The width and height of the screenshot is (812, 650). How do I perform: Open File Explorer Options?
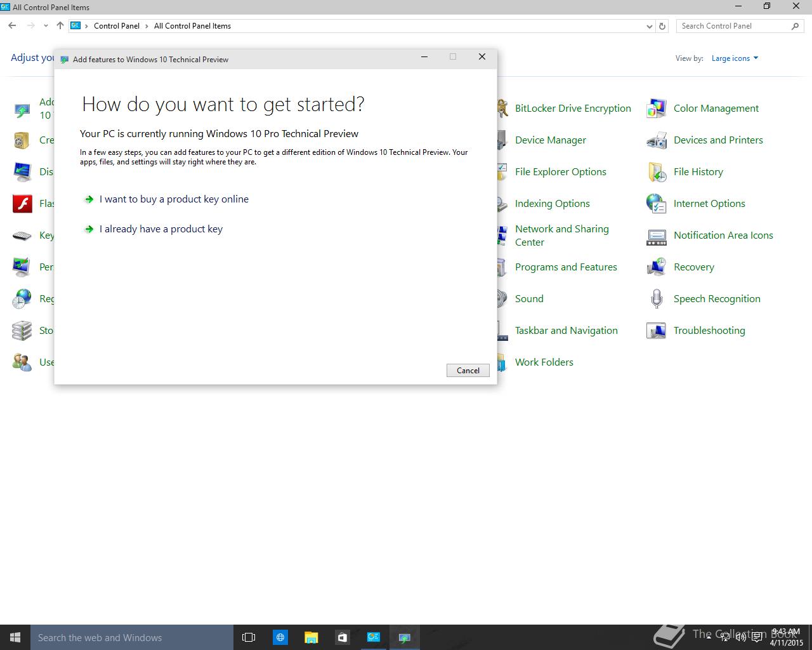pyautogui.click(x=561, y=172)
